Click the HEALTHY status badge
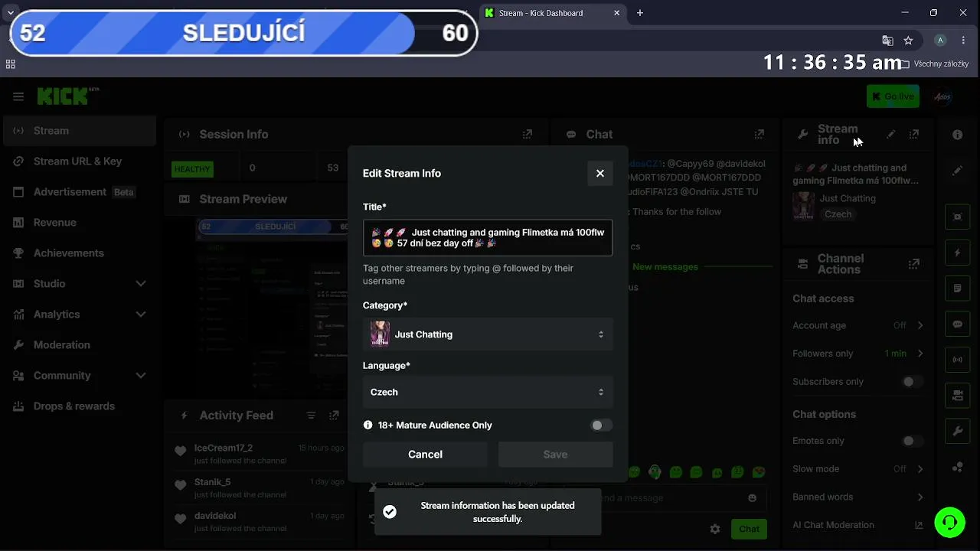Viewport: 980px width, 551px height. (x=192, y=169)
